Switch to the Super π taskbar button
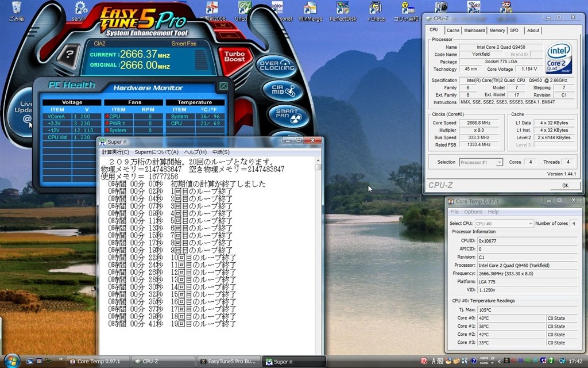This screenshot has height=368, width=588. click(293, 361)
